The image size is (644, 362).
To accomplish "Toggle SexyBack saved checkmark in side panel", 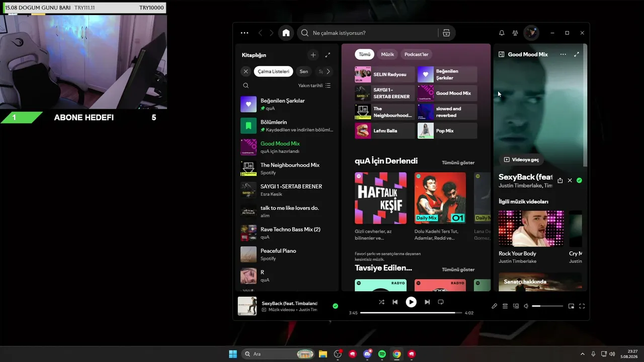I will 579,180.
